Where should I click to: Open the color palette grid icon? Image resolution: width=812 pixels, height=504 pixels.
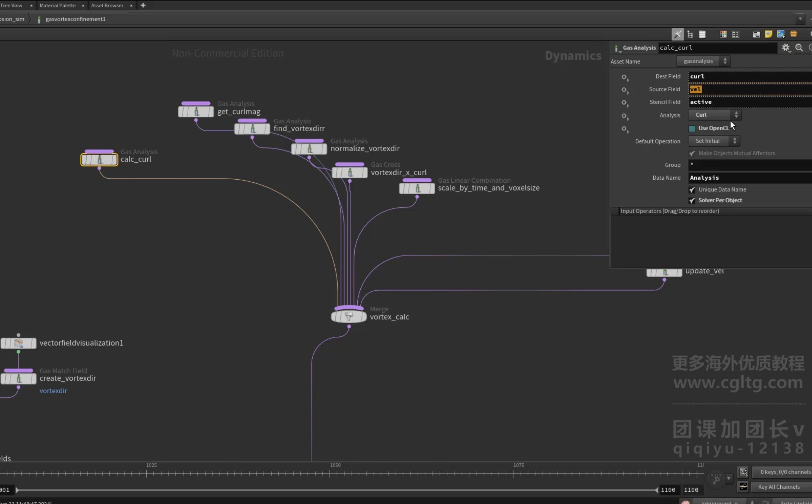723,34
